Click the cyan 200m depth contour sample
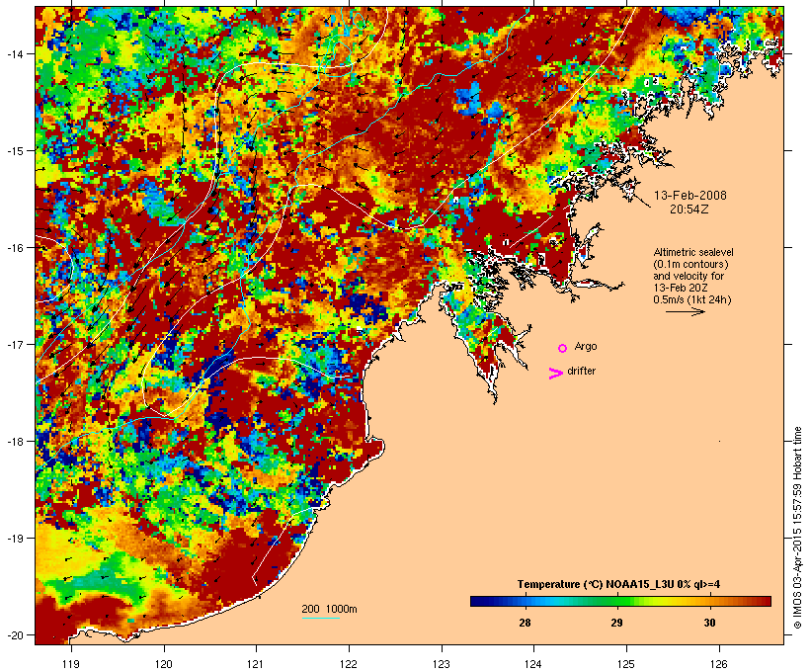This screenshot has height=672, width=810. tap(320, 618)
